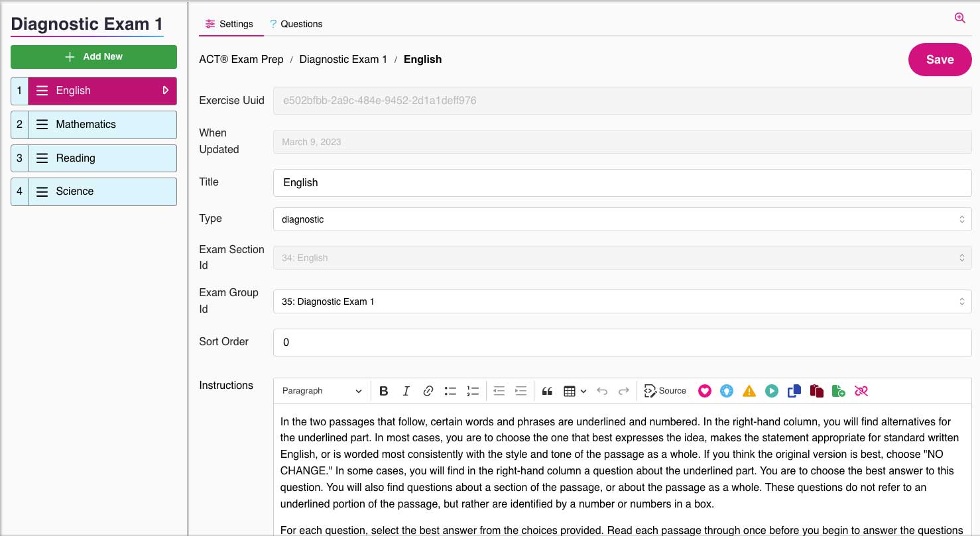980x536 pixels.
Task: Insert a link using the toolbar link icon
Action: (x=428, y=391)
